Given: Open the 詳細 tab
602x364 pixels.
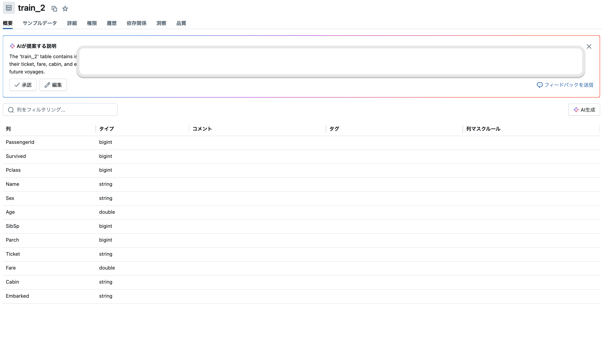Looking at the screenshot, I should click(x=72, y=23).
